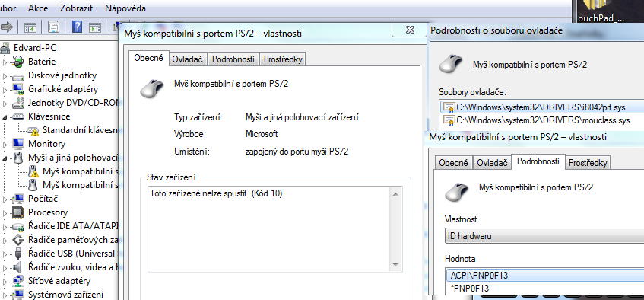Expand the Síťové adaptéry node arrow

coord(5,282)
